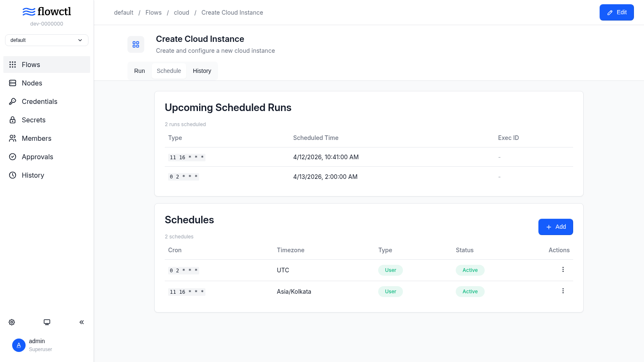Open actions menu for UTC schedule
The height and width of the screenshot is (362, 644).
click(563, 270)
